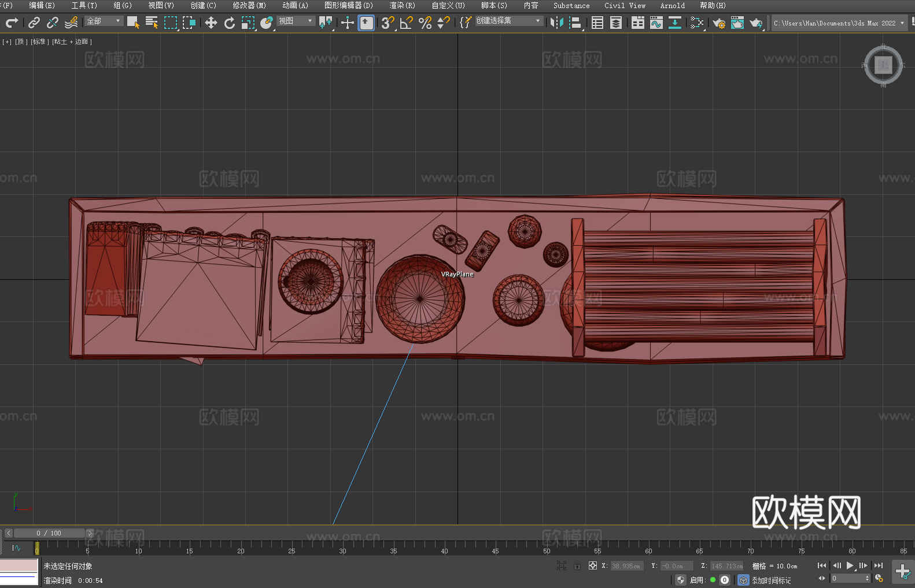Open the 工具(T) menu
This screenshot has height=588, width=915.
(84, 5)
